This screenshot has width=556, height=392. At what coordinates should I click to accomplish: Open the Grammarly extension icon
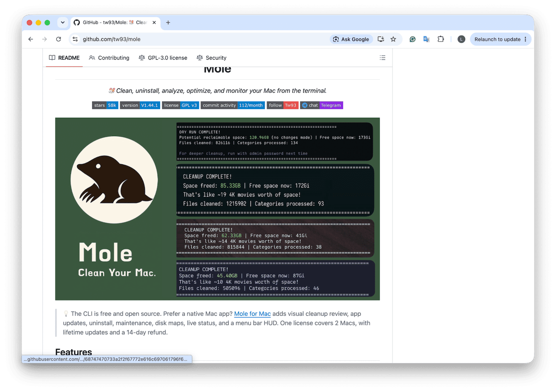point(412,39)
